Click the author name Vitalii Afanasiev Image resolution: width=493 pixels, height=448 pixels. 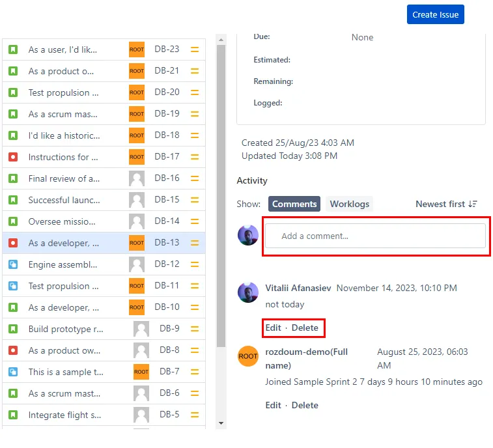(x=298, y=288)
